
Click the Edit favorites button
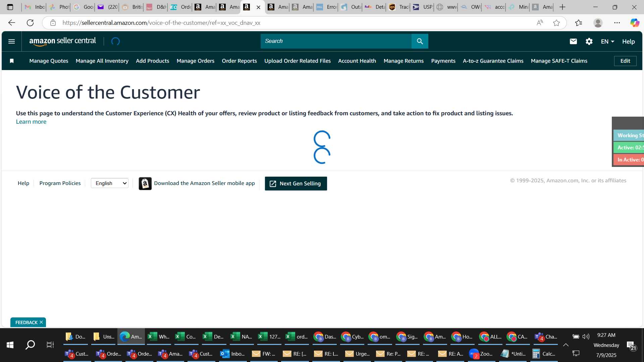(x=625, y=61)
